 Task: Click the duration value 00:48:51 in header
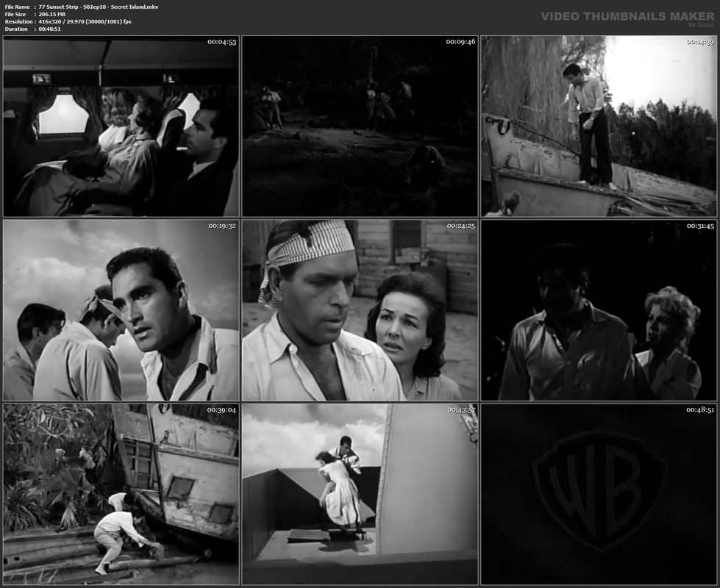[49, 29]
